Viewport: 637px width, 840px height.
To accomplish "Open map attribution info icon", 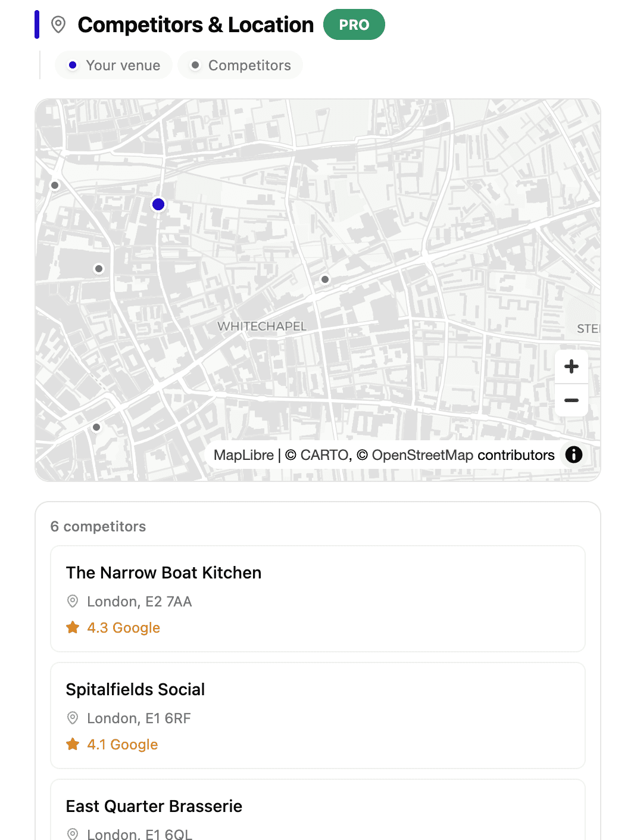I will [x=574, y=455].
